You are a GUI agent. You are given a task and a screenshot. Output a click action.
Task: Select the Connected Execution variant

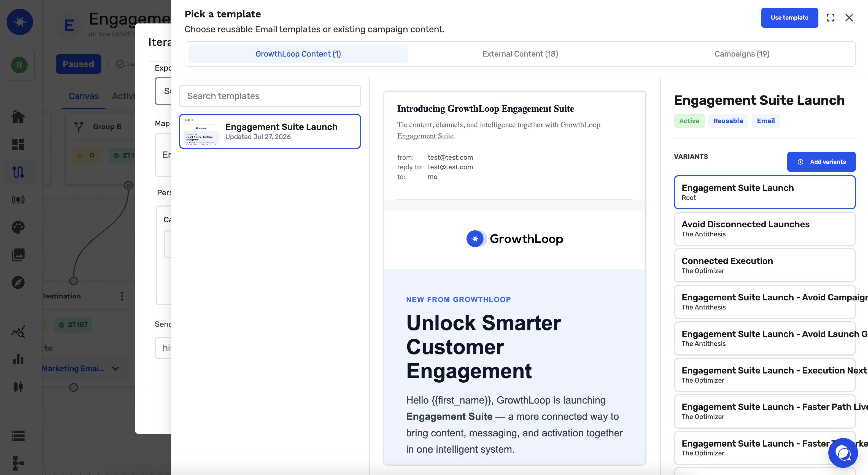tap(765, 266)
